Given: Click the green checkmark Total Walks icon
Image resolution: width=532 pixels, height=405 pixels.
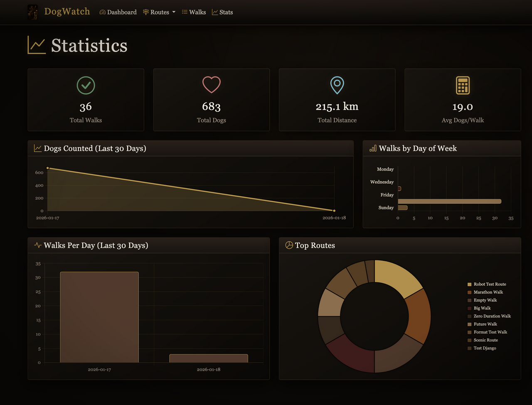Looking at the screenshot, I should [x=86, y=85].
